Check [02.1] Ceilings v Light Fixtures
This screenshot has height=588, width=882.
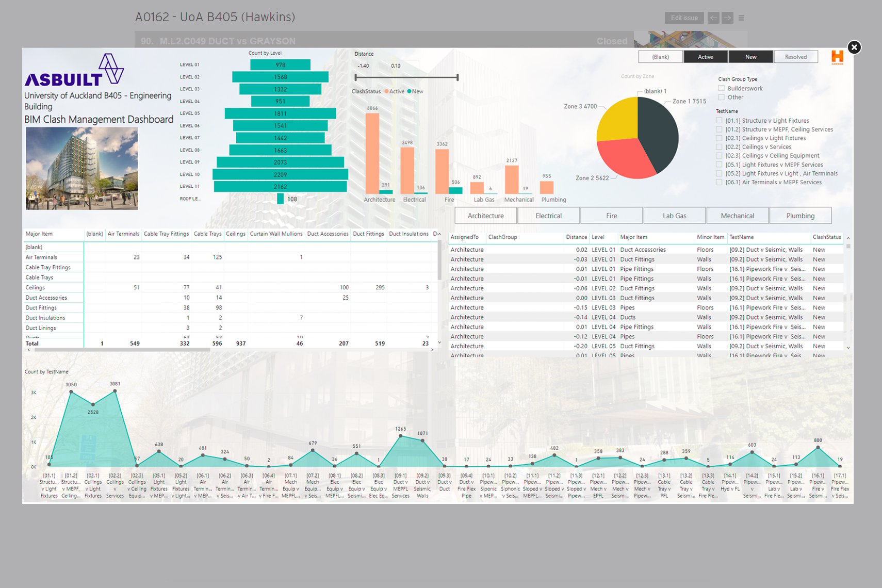coord(719,138)
